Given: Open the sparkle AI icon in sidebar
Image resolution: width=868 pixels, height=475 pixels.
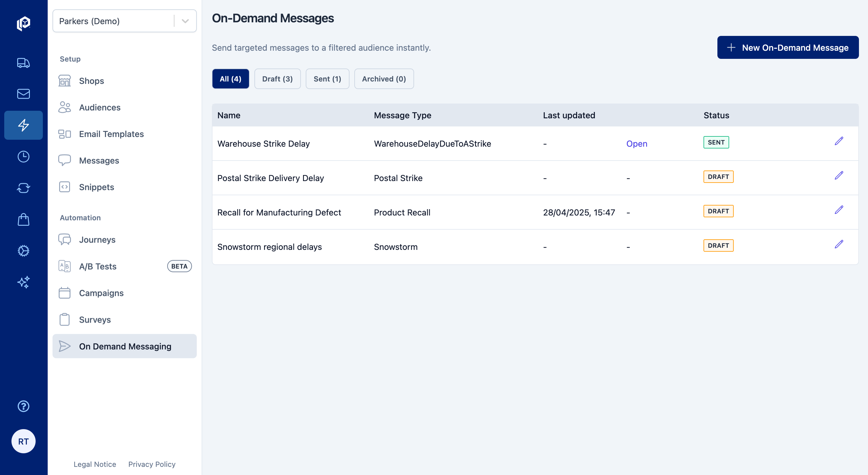Looking at the screenshot, I should (23, 282).
